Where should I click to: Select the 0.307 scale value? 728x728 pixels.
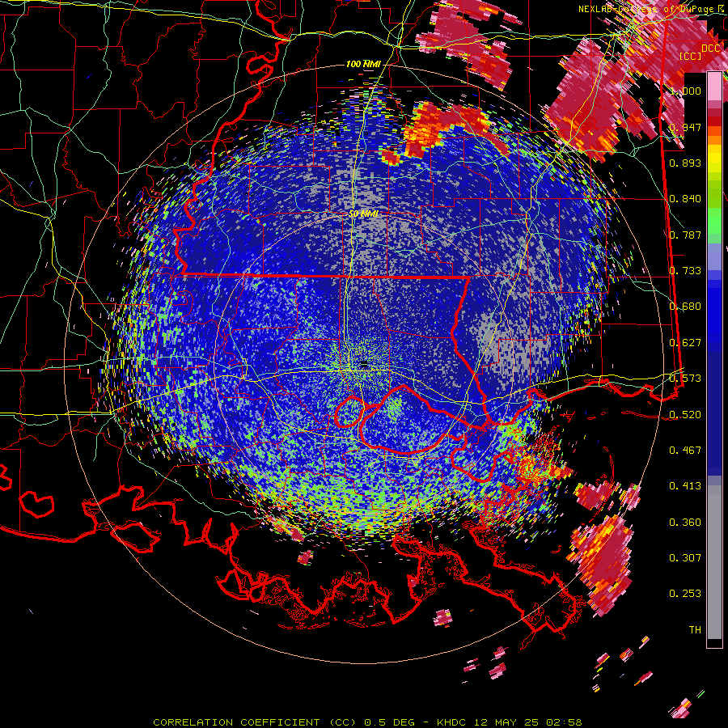[x=685, y=558]
